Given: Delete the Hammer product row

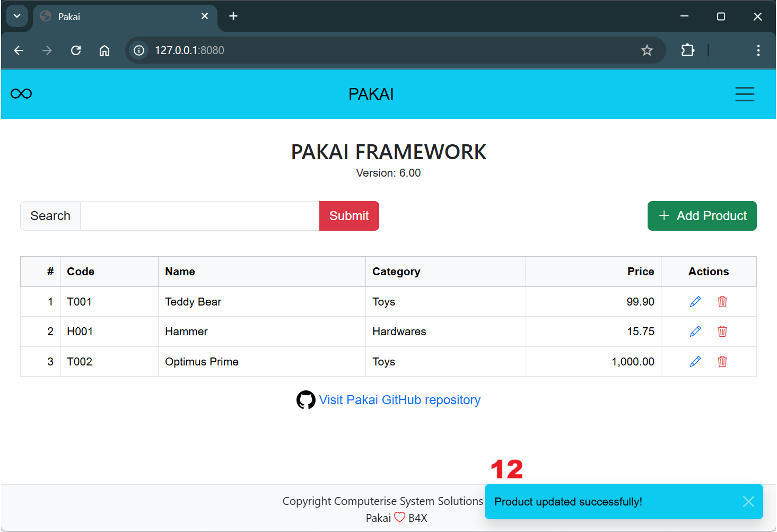Looking at the screenshot, I should (722, 332).
